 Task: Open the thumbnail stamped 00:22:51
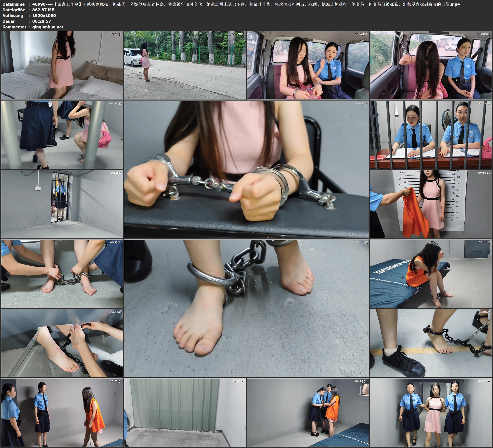pos(62,412)
